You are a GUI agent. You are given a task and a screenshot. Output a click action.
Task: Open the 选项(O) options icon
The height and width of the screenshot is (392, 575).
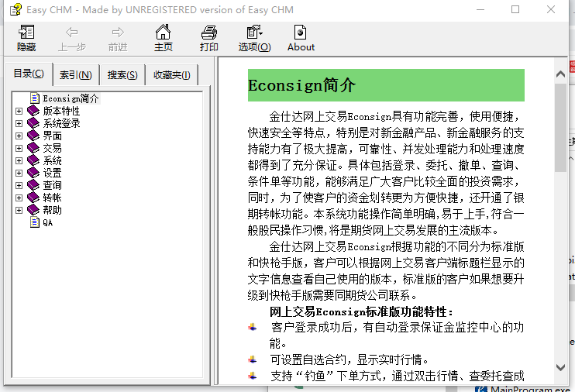click(x=254, y=32)
